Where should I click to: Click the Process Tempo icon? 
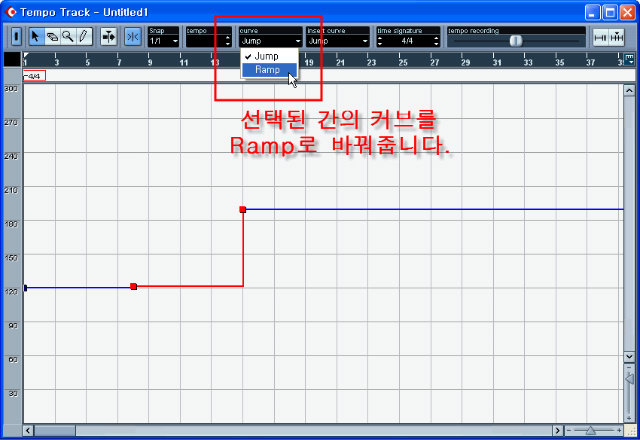point(600,37)
